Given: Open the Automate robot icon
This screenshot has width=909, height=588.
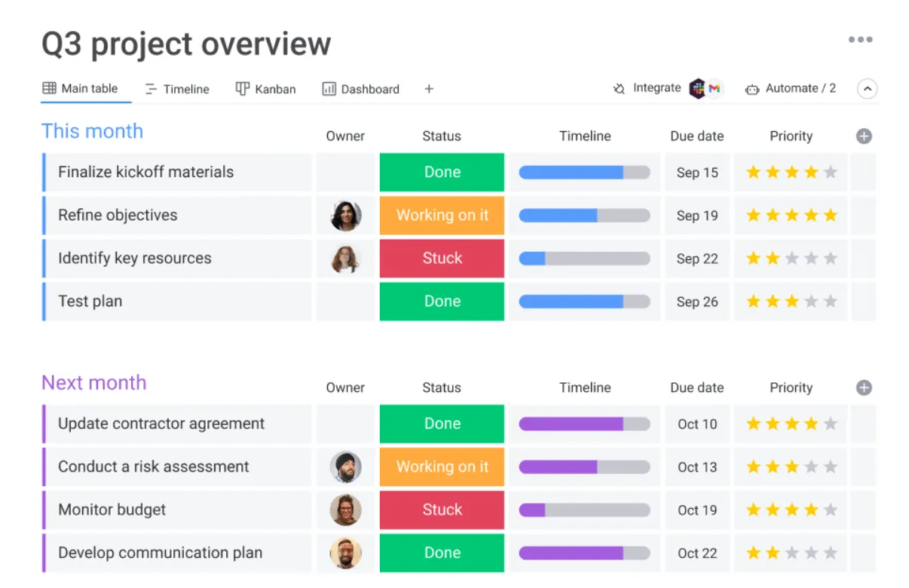Looking at the screenshot, I should pyautogui.click(x=751, y=89).
